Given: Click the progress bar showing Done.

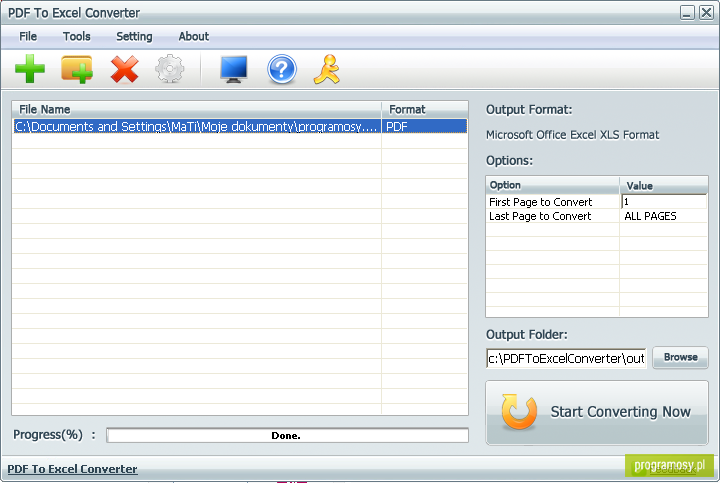Looking at the screenshot, I should pos(287,435).
